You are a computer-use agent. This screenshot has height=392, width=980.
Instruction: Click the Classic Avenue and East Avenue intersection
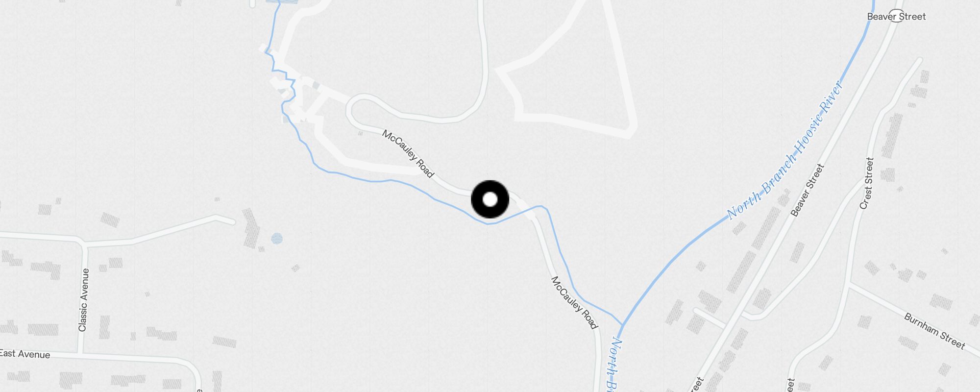point(81,354)
